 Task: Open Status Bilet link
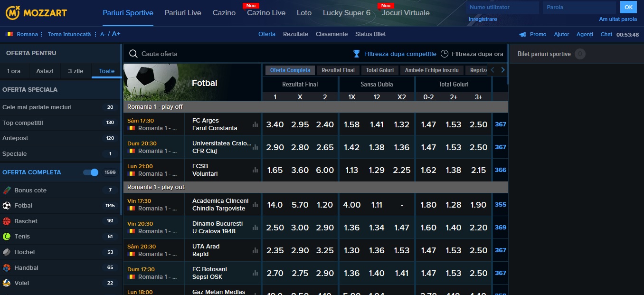[x=370, y=34]
